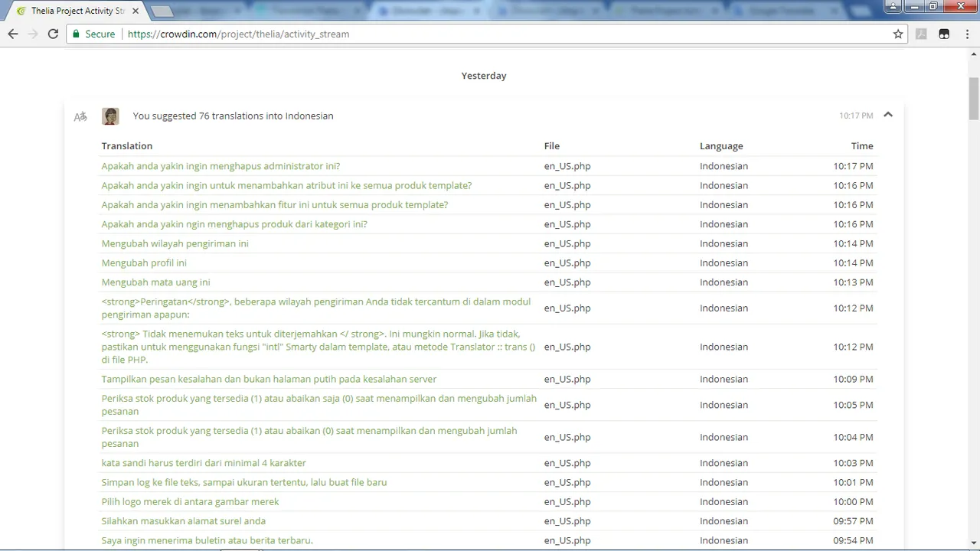980x551 pixels.
Task: Open the dark extension icon next to the address bar
Action: [x=944, y=34]
